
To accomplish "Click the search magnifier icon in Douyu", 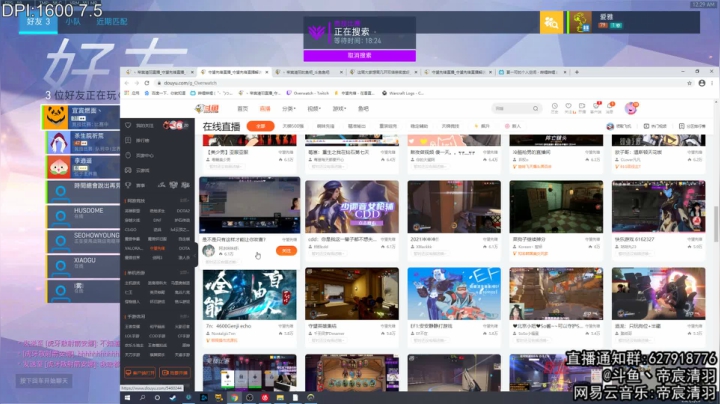I will coord(535,109).
